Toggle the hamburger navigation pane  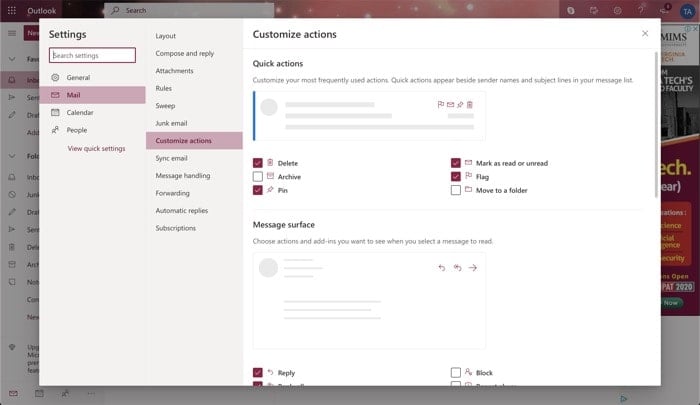pos(12,33)
